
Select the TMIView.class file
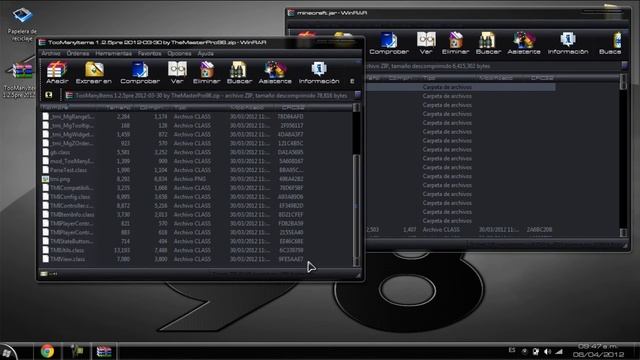67,259
